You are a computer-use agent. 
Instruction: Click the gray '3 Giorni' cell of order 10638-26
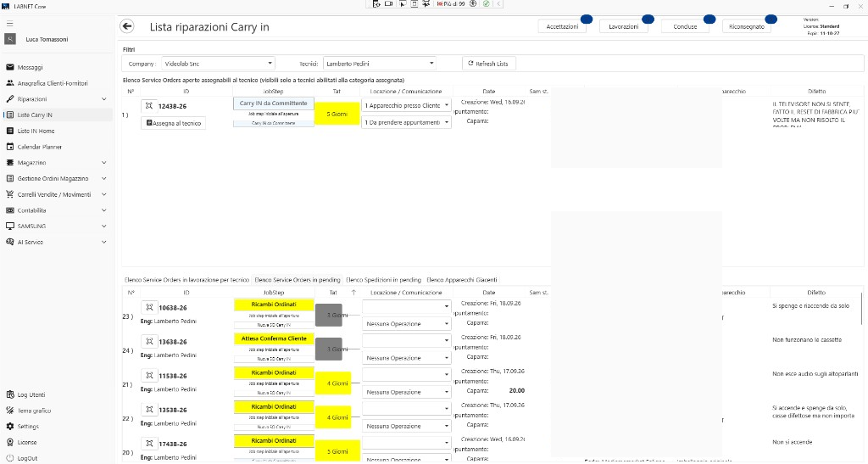coord(329,315)
